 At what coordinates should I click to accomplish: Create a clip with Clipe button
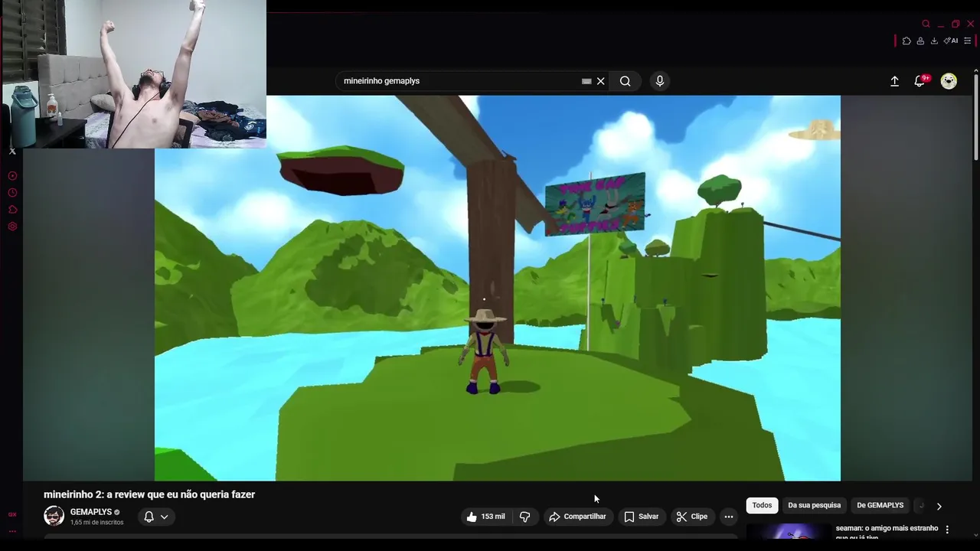pos(691,517)
